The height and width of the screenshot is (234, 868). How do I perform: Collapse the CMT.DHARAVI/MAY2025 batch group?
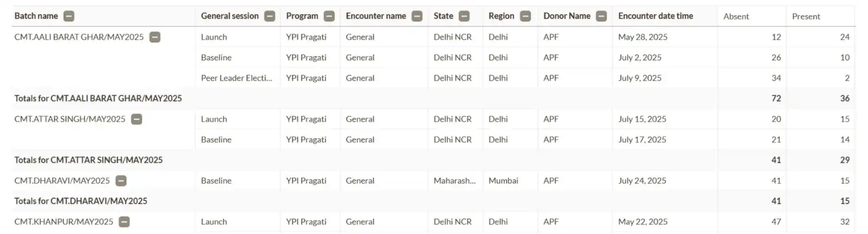pos(122,181)
